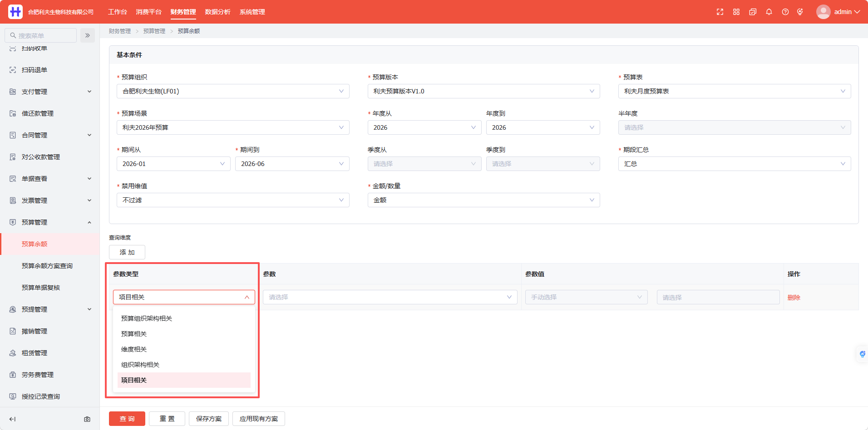Screen dimensions: 868x430
Task: Click the red 删除 link
Action: (x=794, y=298)
